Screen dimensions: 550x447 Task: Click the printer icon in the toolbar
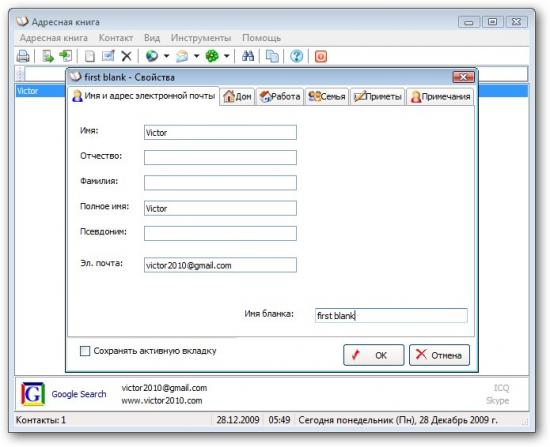click(23, 56)
